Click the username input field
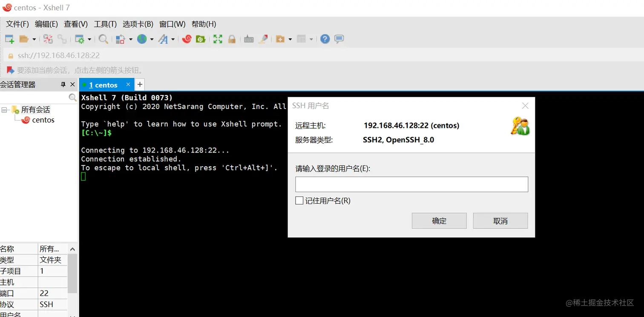This screenshot has width=644, height=317. [x=412, y=184]
